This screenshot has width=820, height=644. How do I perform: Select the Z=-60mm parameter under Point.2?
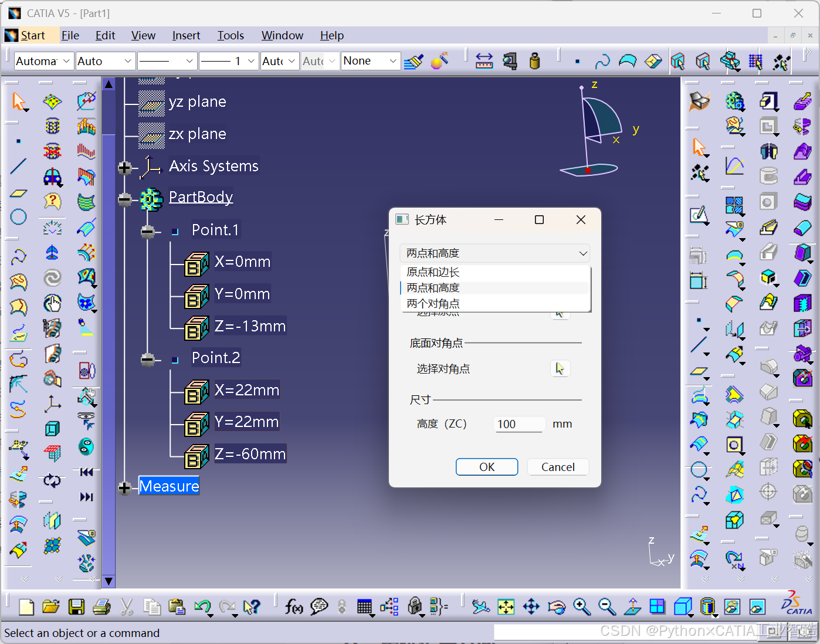tap(250, 454)
